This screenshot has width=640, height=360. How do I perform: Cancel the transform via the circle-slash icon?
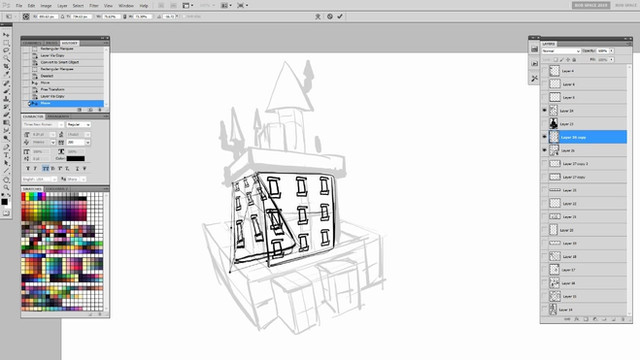tap(330, 16)
